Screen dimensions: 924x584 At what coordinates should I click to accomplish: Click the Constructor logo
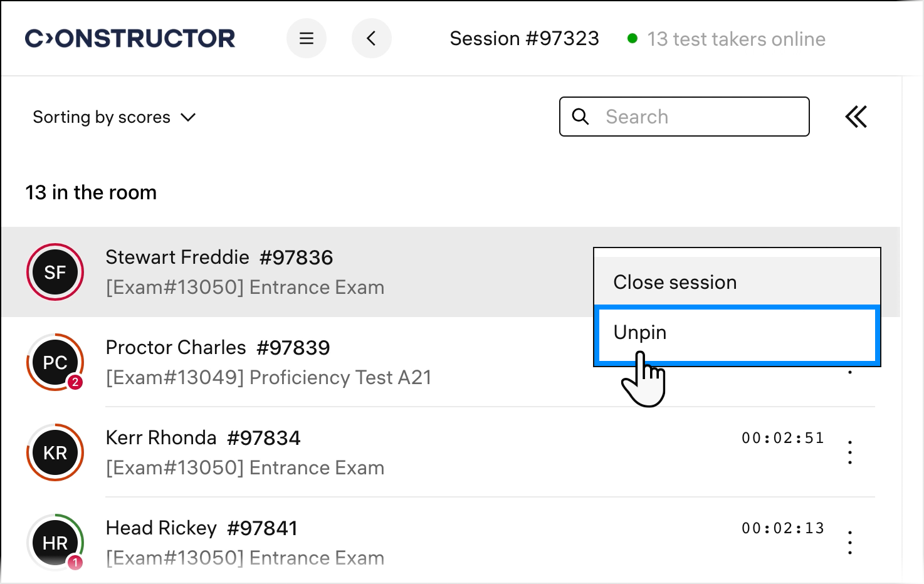pyautogui.click(x=130, y=39)
